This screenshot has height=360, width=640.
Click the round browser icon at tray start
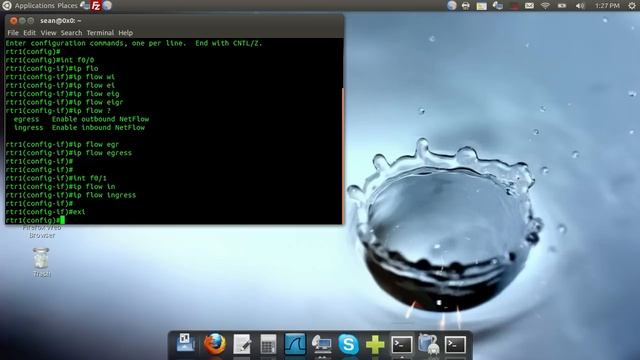(451, 6)
